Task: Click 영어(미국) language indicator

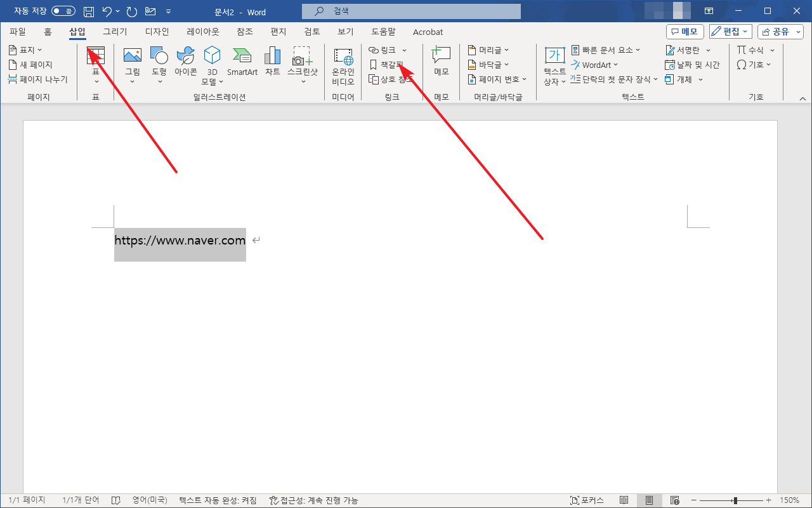Action: point(150,500)
